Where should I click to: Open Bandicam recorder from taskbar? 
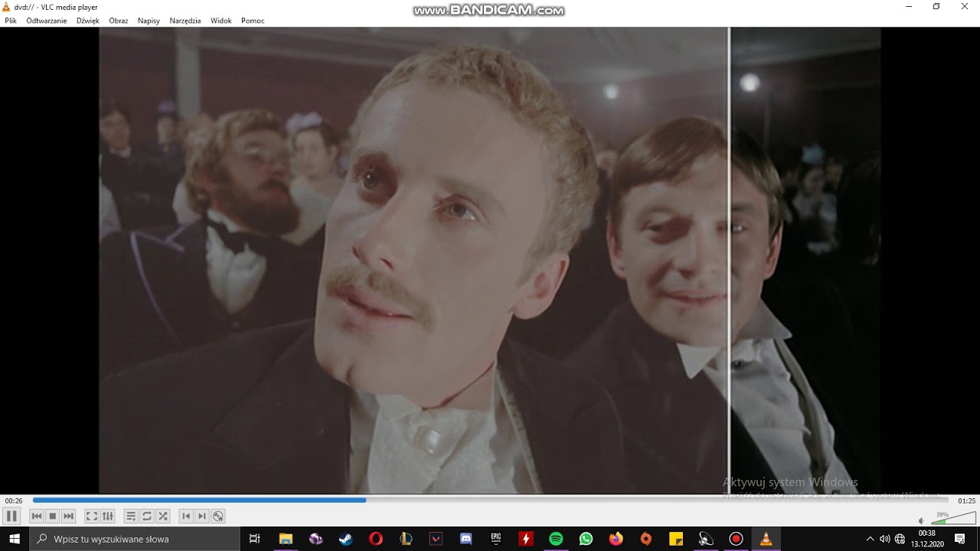[x=737, y=539]
